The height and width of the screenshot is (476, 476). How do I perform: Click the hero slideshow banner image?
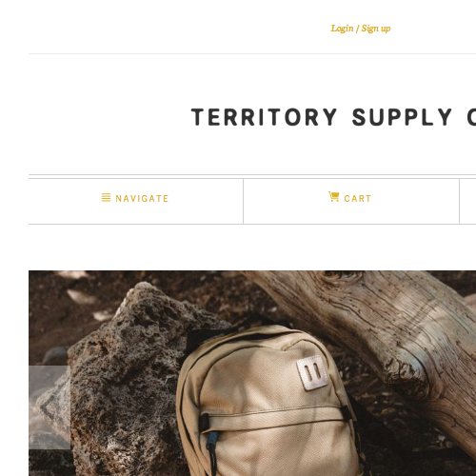click(252, 373)
